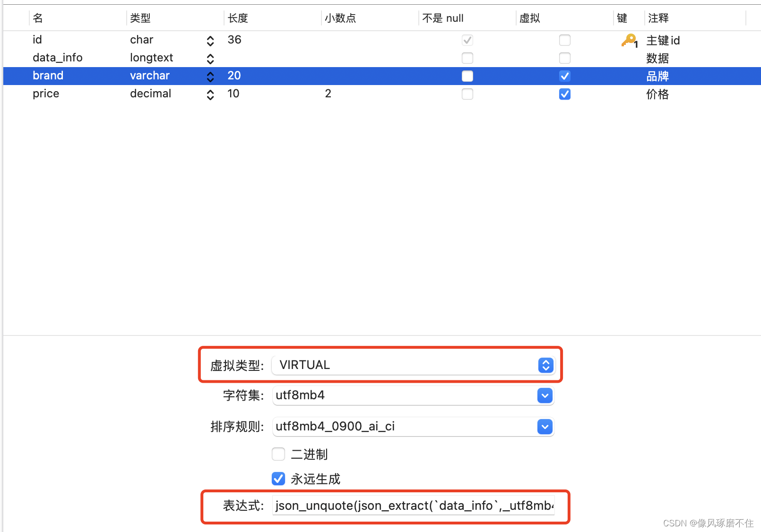Click the 注释 column header
The image size is (761, 532).
pyautogui.click(x=658, y=18)
